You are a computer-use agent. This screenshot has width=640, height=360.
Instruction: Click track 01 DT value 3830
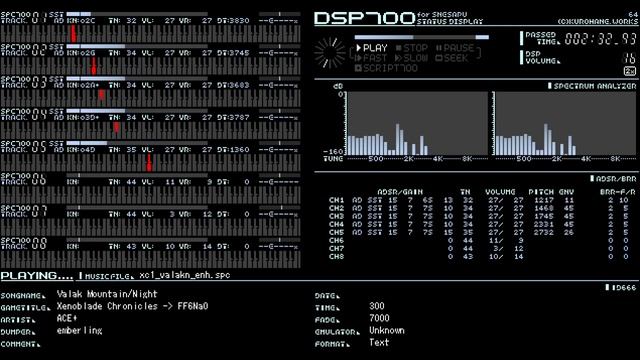(x=239, y=20)
